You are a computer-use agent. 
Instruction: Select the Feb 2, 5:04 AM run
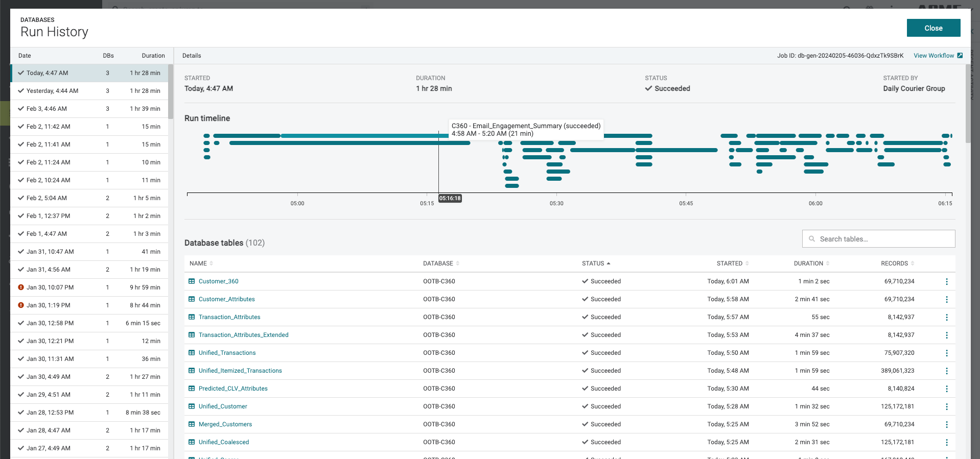pyautogui.click(x=89, y=198)
